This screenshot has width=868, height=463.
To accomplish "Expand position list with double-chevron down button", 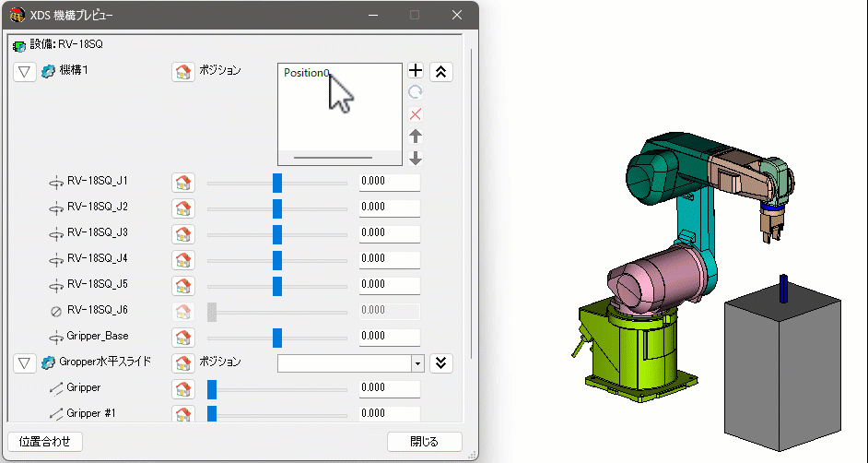I will point(441,362).
